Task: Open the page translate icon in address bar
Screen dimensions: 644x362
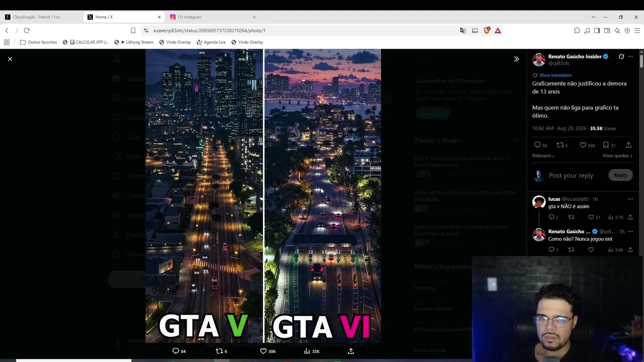Action: [x=462, y=31]
